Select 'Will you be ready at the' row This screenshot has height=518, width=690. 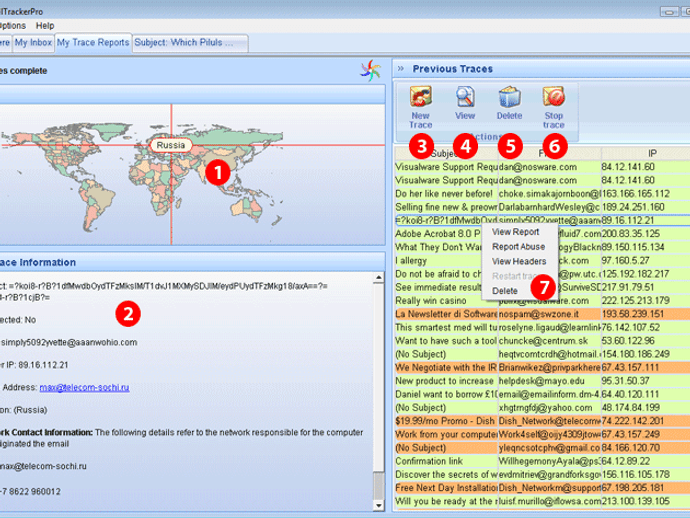(543, 501)
